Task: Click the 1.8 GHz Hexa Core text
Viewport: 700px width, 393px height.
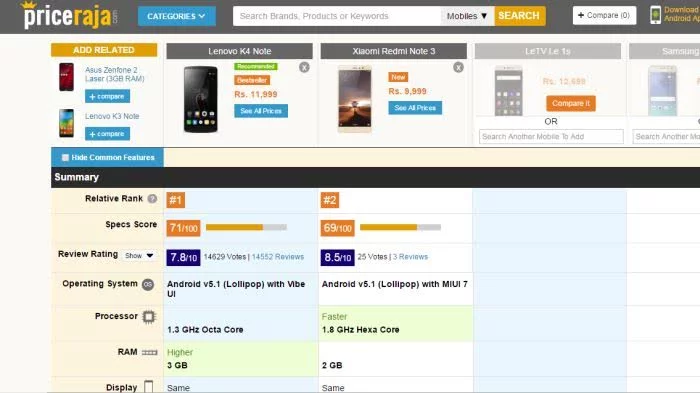Action: pyautogui.click(x=360, y=330)
